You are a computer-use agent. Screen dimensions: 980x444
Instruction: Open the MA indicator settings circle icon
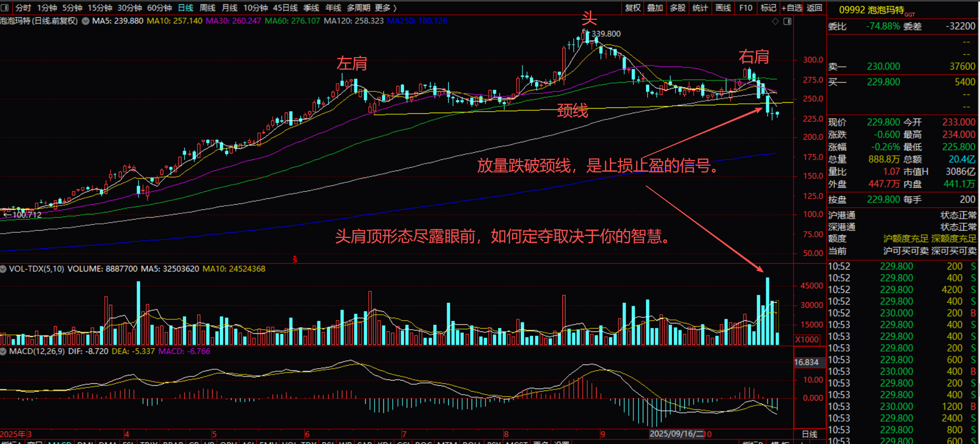pos(86,21)
